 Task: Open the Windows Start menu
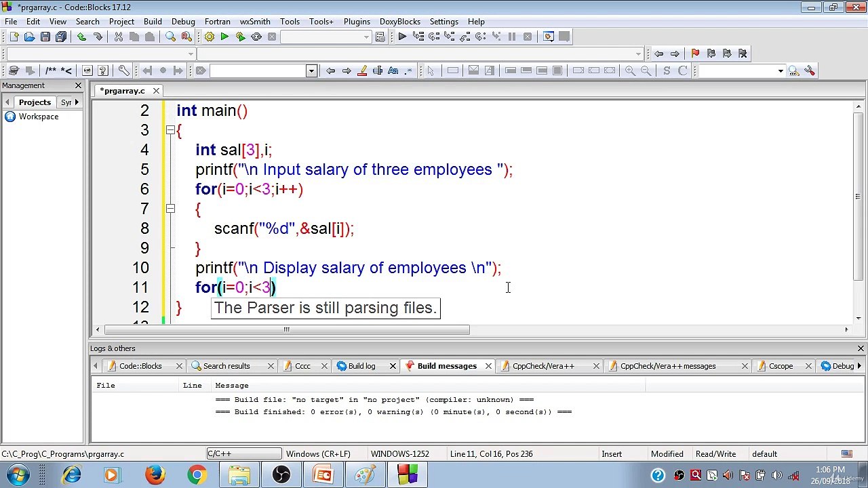coord(18,475)
